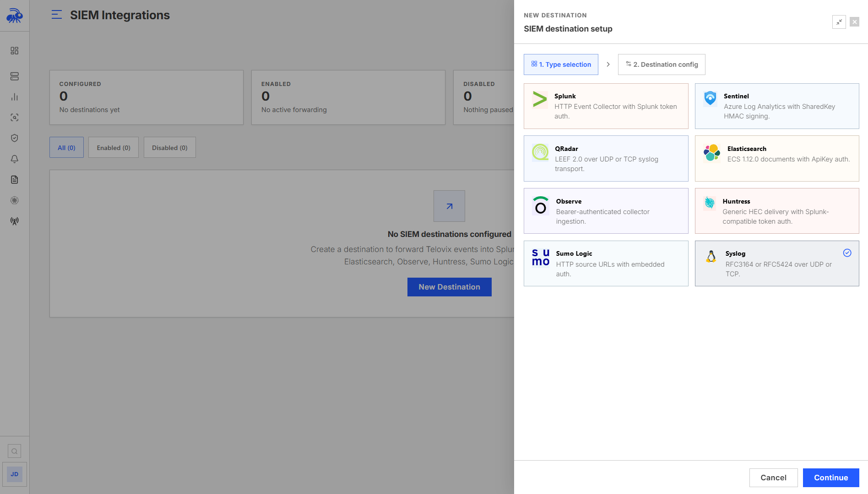Click the Continue button
This screenshot has height=494, width=868.
click(x=831, y=478)
